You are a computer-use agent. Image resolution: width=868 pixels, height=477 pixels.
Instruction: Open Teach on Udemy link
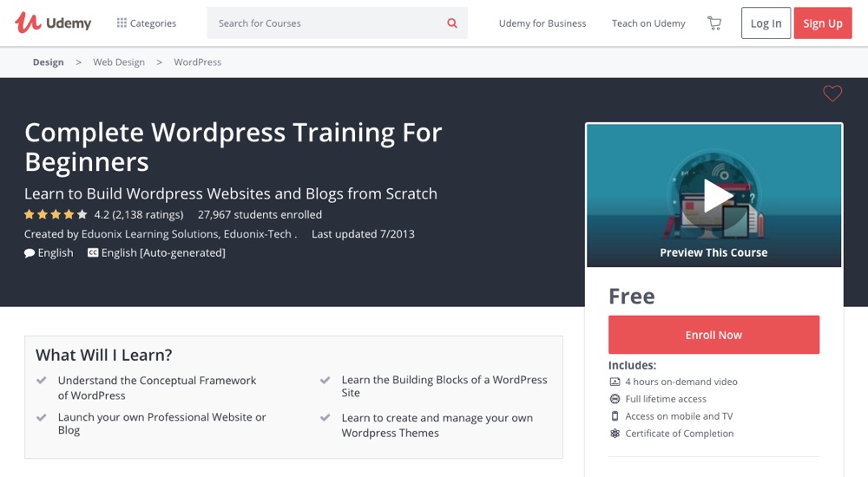(x=648, y=23)
